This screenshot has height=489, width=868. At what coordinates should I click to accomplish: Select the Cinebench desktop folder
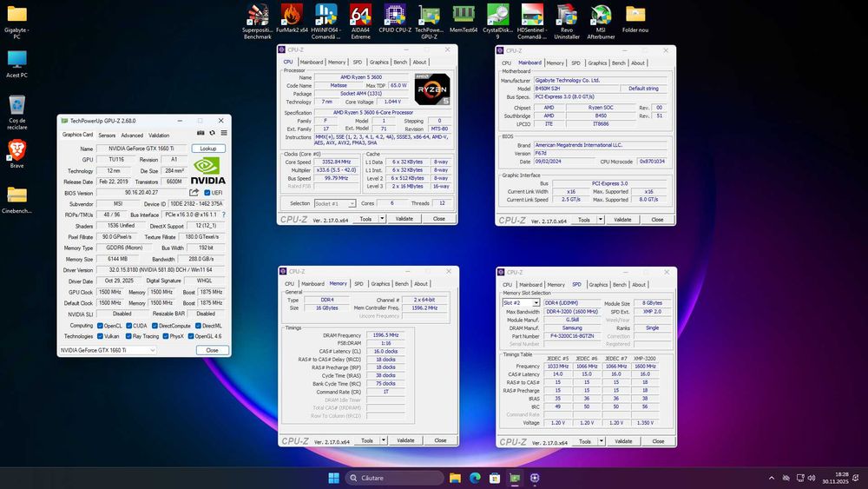tap(16, 200)
